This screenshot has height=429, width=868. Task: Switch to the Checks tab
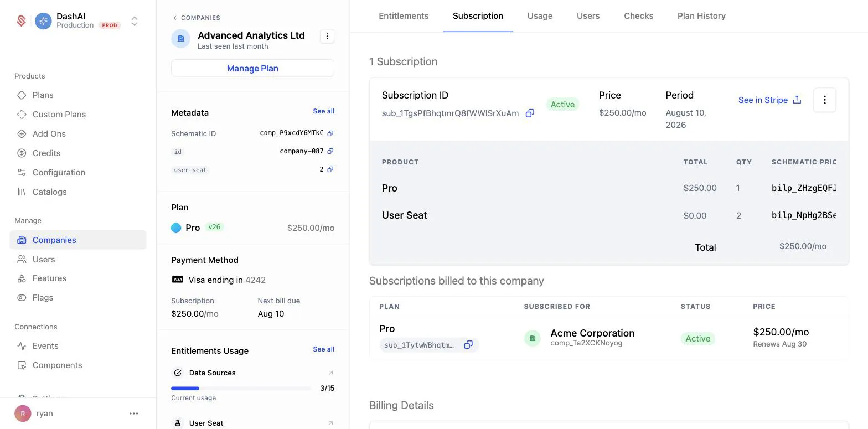pyautogui.click(x=638, y=16)
